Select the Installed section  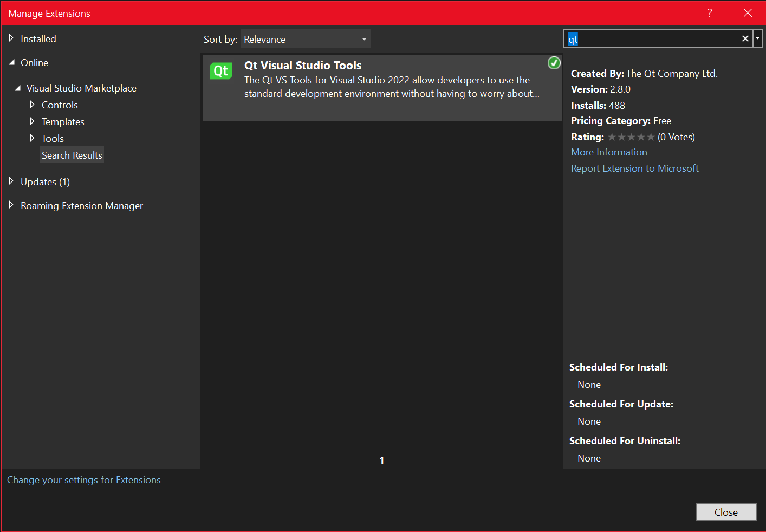pos(38,38)
